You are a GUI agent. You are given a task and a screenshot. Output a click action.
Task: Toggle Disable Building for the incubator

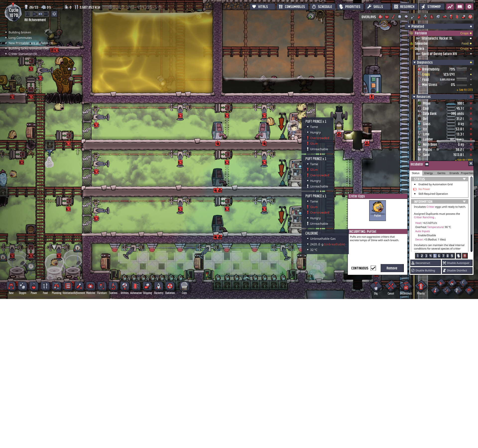425,270
